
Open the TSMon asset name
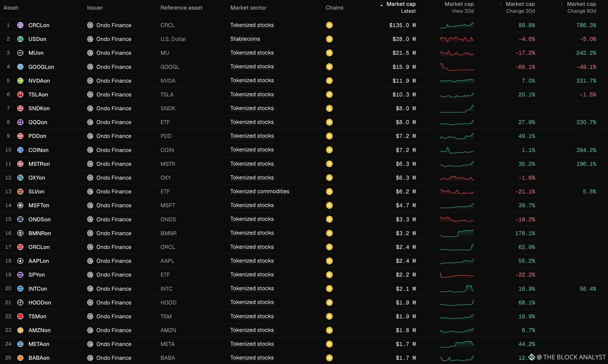(37, 316)
